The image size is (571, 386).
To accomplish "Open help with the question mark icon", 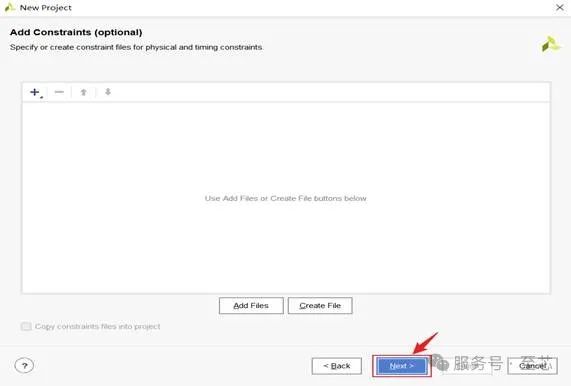I will point(24,365).
